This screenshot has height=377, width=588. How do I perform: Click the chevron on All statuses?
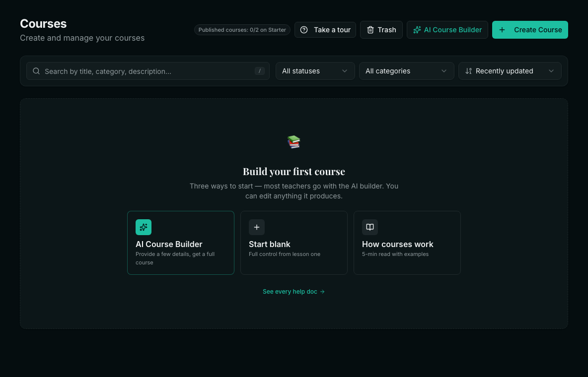pos(345,71)
